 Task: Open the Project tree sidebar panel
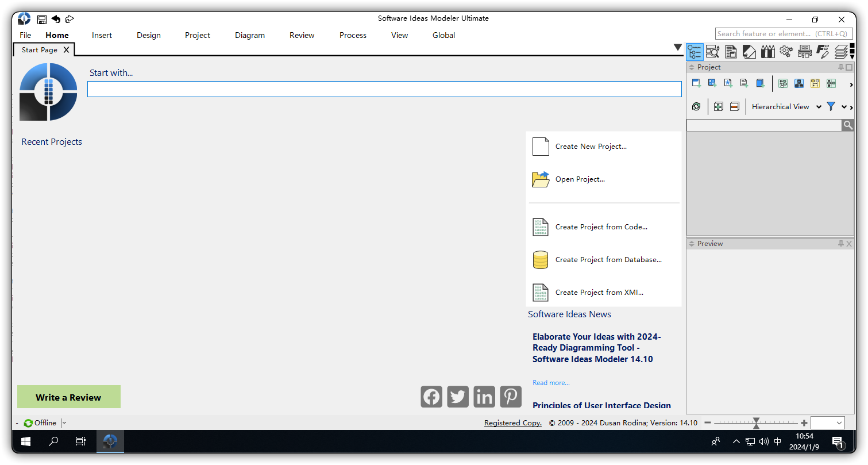695,52
